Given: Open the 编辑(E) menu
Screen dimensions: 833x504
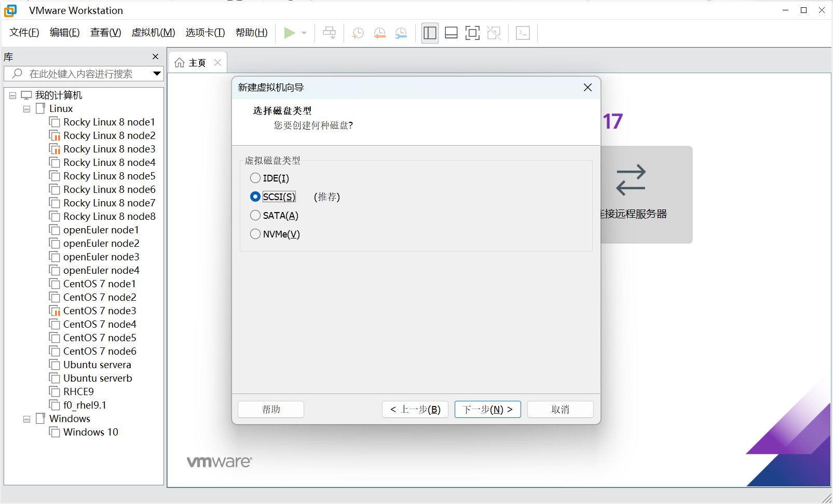Looking at the screenshot, I should pyautogui.click(x=65, y=33).
